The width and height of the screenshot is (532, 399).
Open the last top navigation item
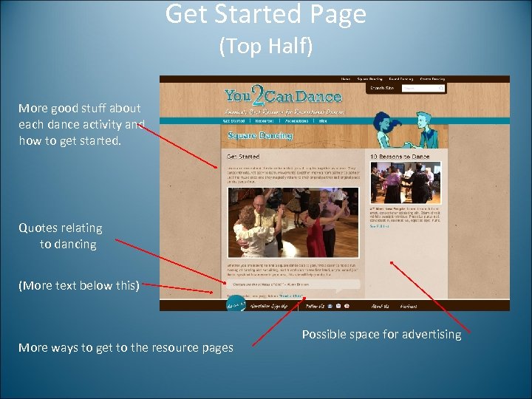click(432, 79)
